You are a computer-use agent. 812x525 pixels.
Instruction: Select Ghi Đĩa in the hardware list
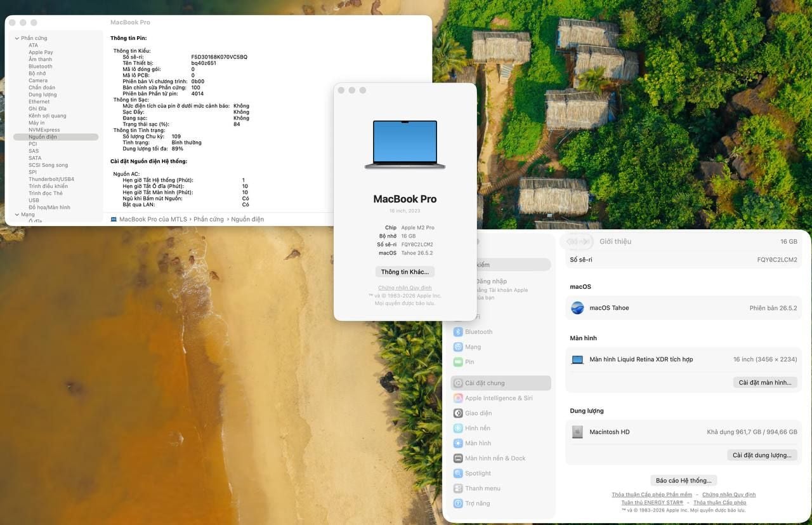point(37,109)
